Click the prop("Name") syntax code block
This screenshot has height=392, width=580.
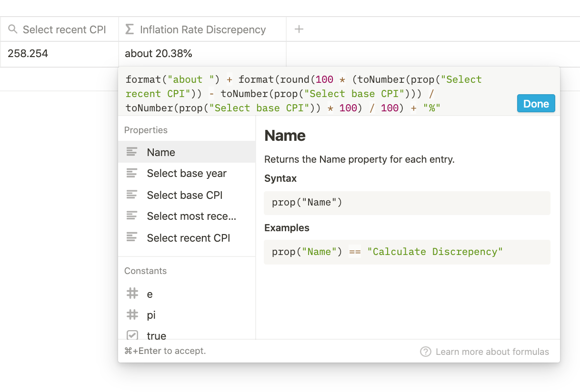tap(407, 203)
